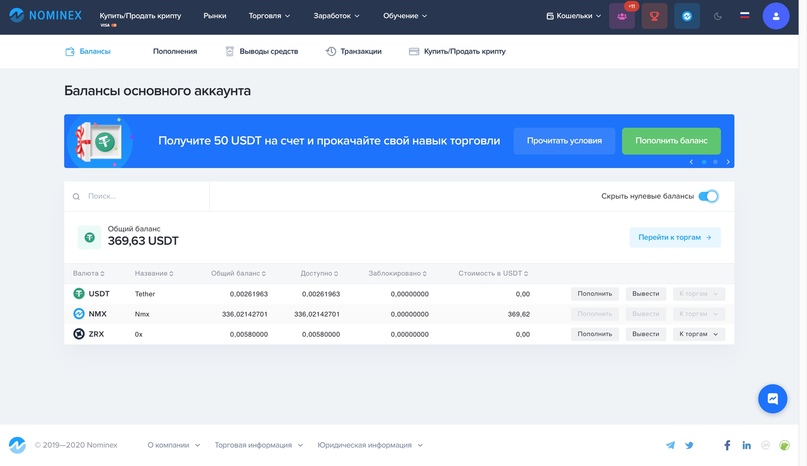807x466 pixels.
Task: Click NMX available balance 336,02142701
Action: tap(317, 314)
